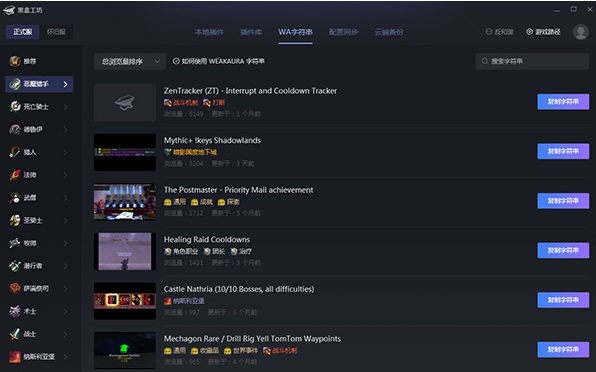
Task: Switch to 怀旧服 server mode
Action: point(56,32)
